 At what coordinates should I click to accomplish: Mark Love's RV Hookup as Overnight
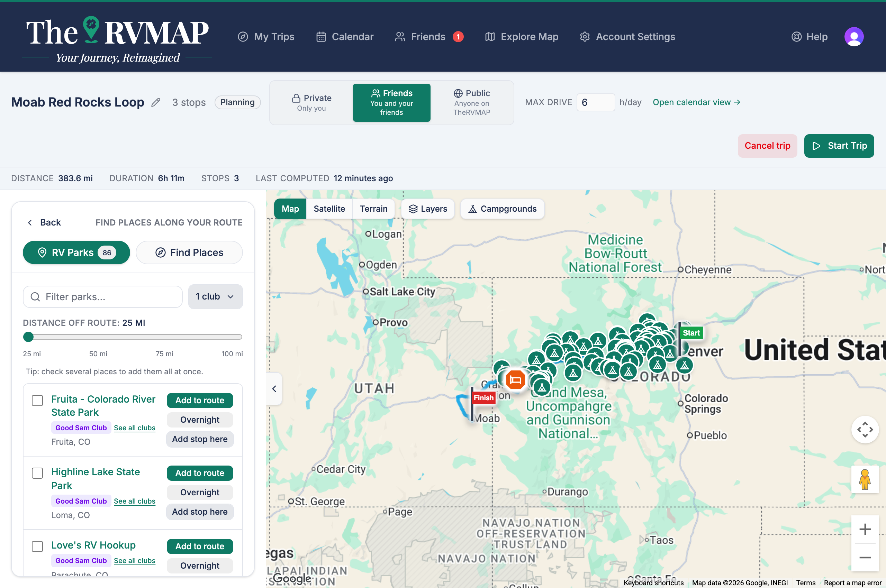coord(200,566)
